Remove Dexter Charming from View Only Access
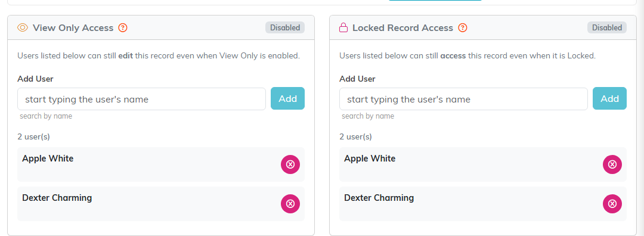The image size is (644, 236). click(290, 204)
